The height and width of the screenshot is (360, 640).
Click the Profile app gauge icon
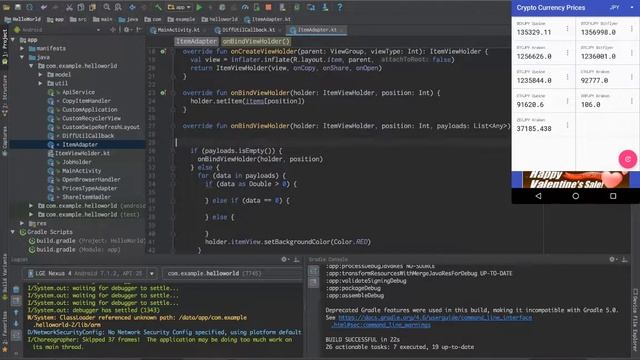pos(245,7)
